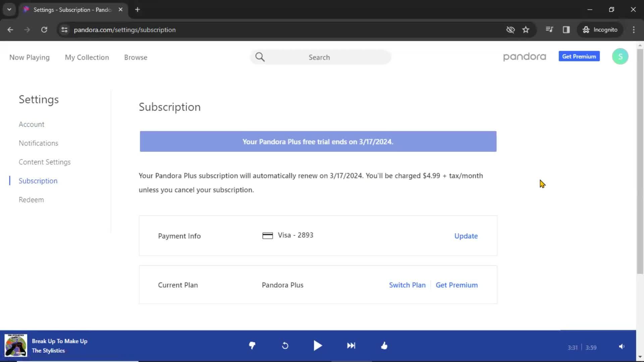Viewport: 644px width, 362px height.
Task: Click the Update payment info link
Action: [466, 236]
